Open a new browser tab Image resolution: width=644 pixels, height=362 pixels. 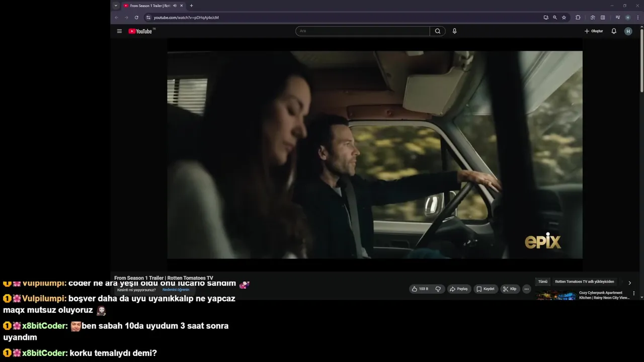coord(191,6)
